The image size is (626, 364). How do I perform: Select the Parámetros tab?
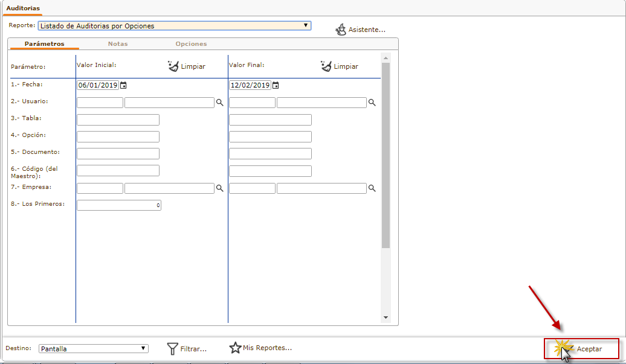pyautogui.click(x=44, y=44)
